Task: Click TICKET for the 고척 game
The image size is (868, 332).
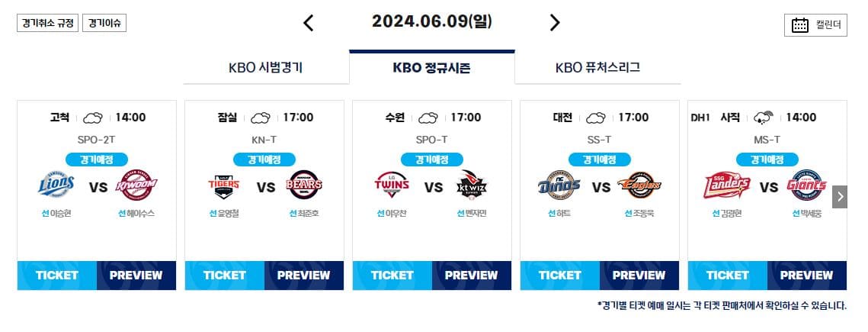Action: tap(57, 276)
